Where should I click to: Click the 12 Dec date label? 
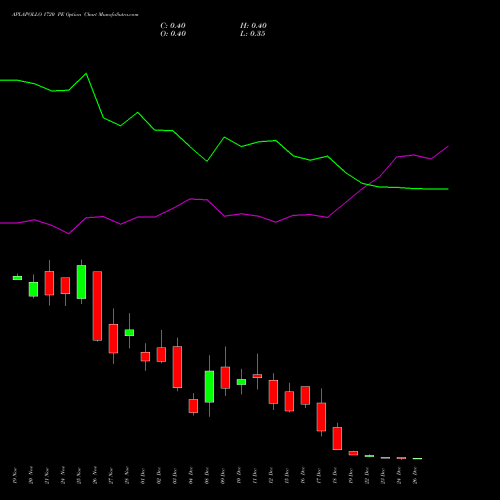point(271,476)
